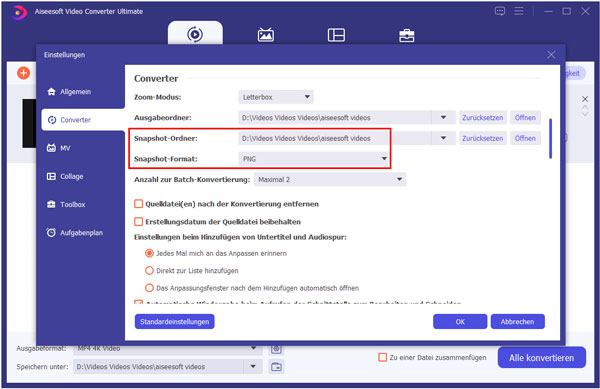Screen dimensions: 600x389
Task: Click the folder icon beside Speichern unter
Action: click(276, 367)
